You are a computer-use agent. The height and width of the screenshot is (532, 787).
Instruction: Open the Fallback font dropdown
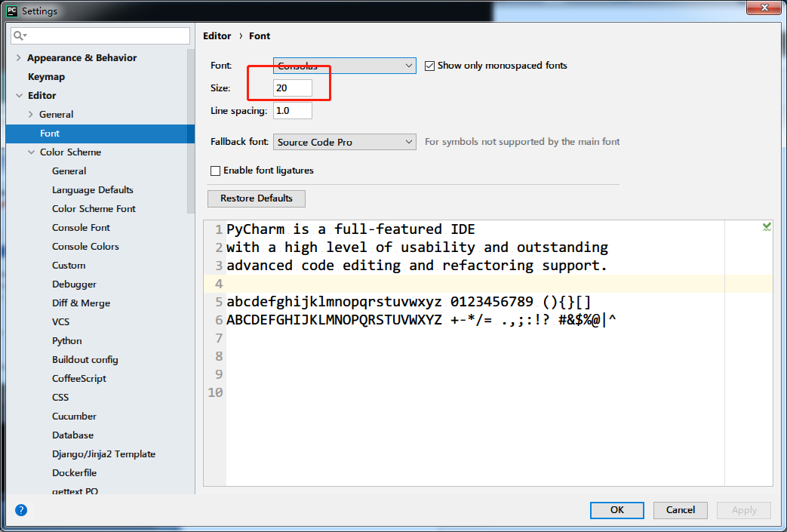(x=344, y=142)
